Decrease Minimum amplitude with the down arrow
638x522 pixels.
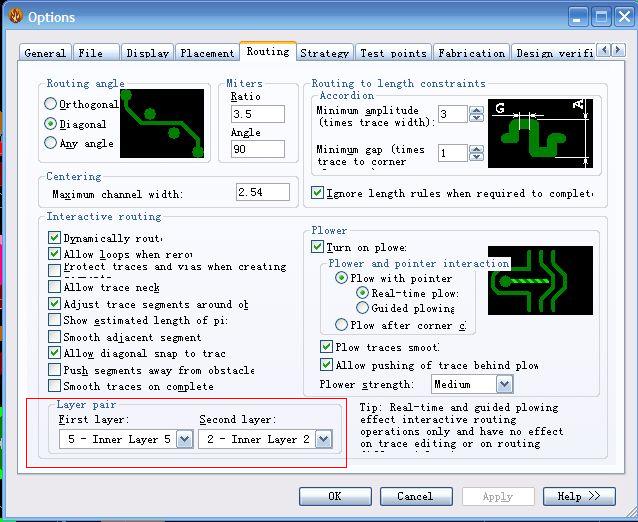(x=476, y=118)
